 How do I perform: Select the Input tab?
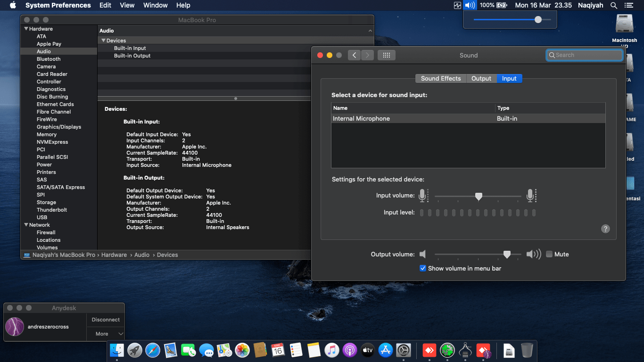[x=509, y=78]
